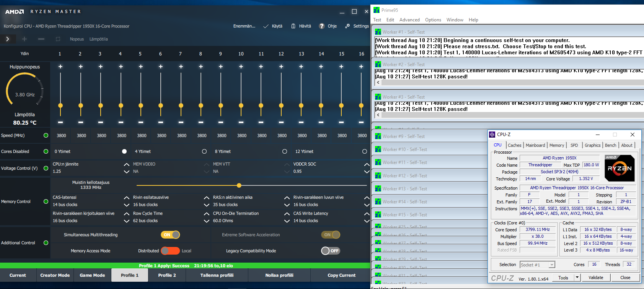Image resolution: width=644 pixels, height=289 pixels.
Task: Click the square reset icon beside Nopeus
Action: [58, 39]
